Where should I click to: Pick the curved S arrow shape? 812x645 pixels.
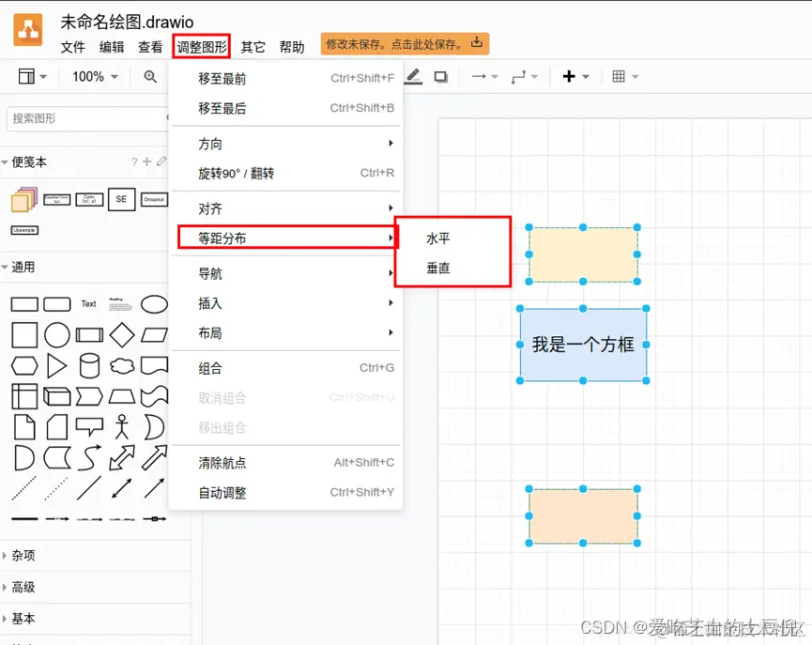(x=89, y=458)
